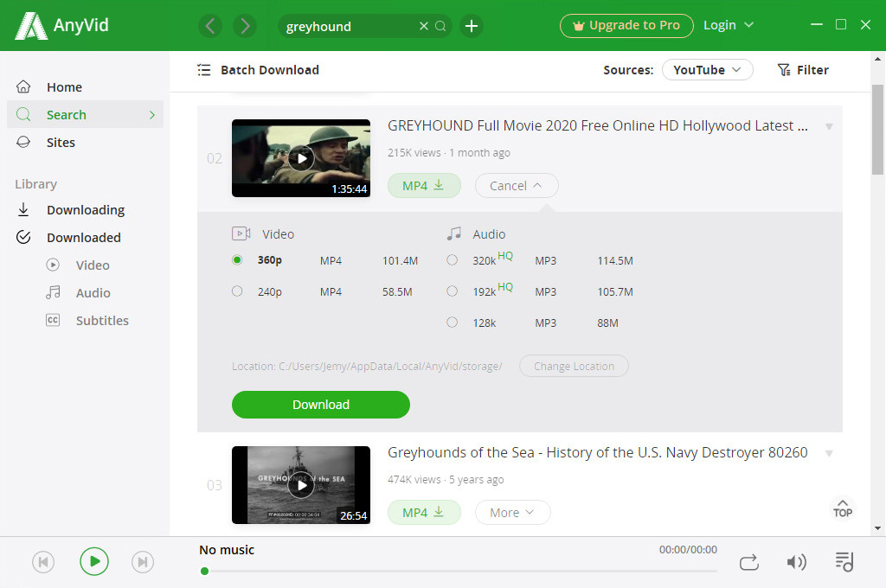The image size is (886, 588).
Task: Click the AnyVid logo icon
Action: [31, 25]
